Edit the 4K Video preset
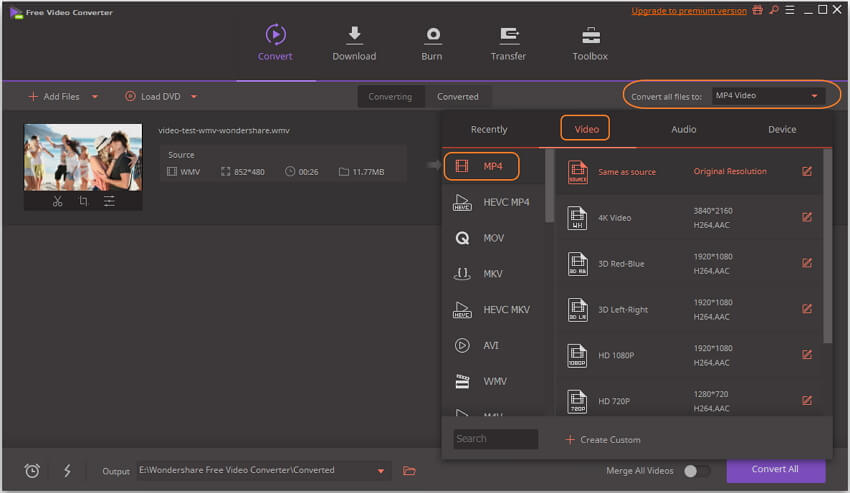850x493 pixels. pos(807,217)
